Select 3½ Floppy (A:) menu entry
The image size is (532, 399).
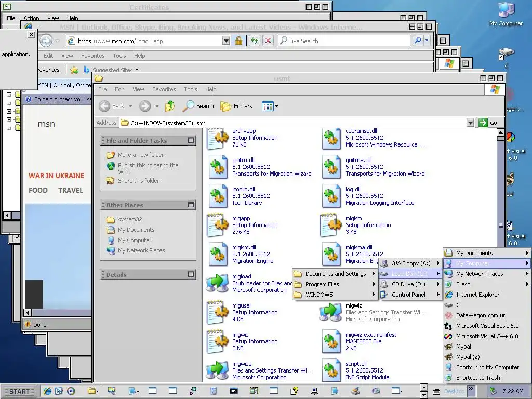coord(410,263)
